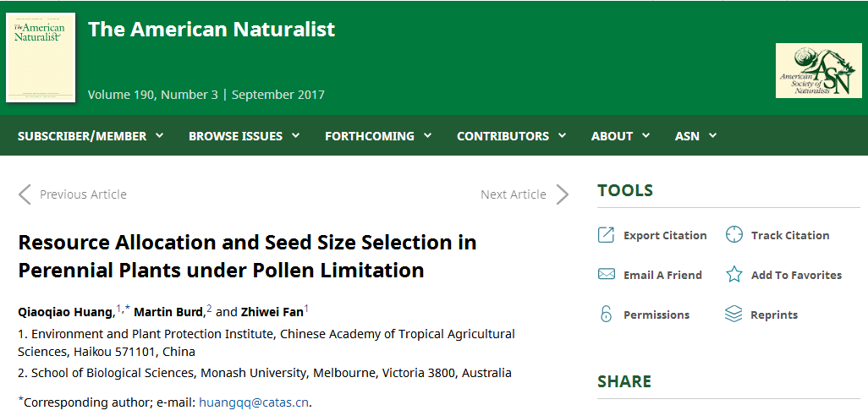Click the Track Citation target icon
The width and height of the screenshot is (868, 416).
[733, 234]
